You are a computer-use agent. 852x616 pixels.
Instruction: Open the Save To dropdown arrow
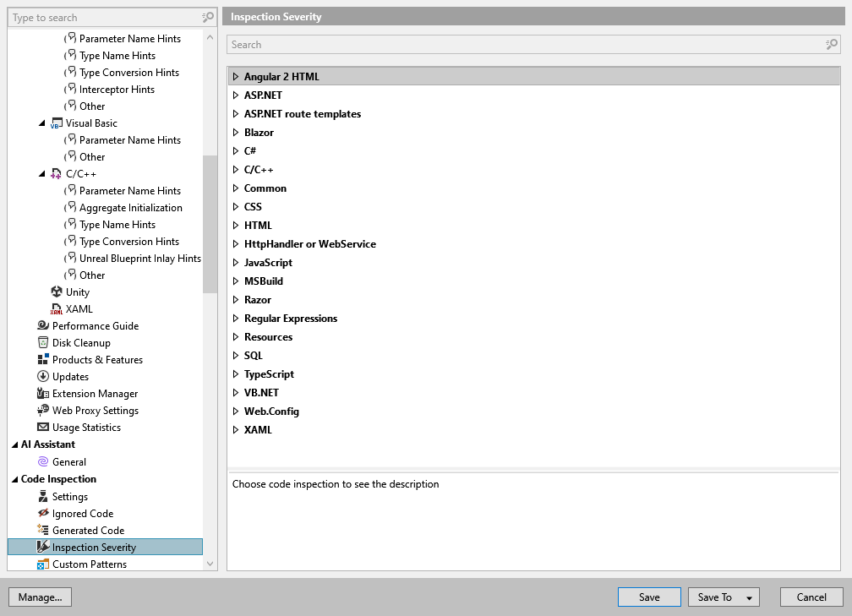click(749, 597)
